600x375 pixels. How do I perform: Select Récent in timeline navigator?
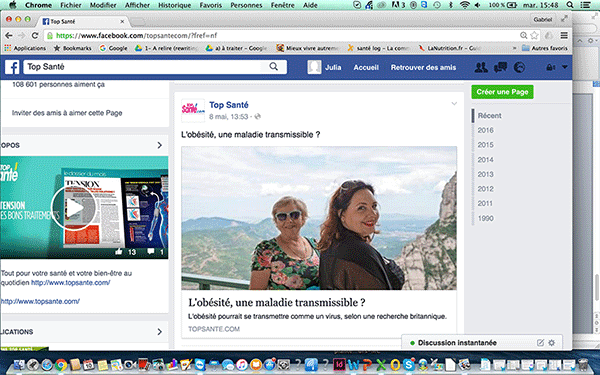489,116
